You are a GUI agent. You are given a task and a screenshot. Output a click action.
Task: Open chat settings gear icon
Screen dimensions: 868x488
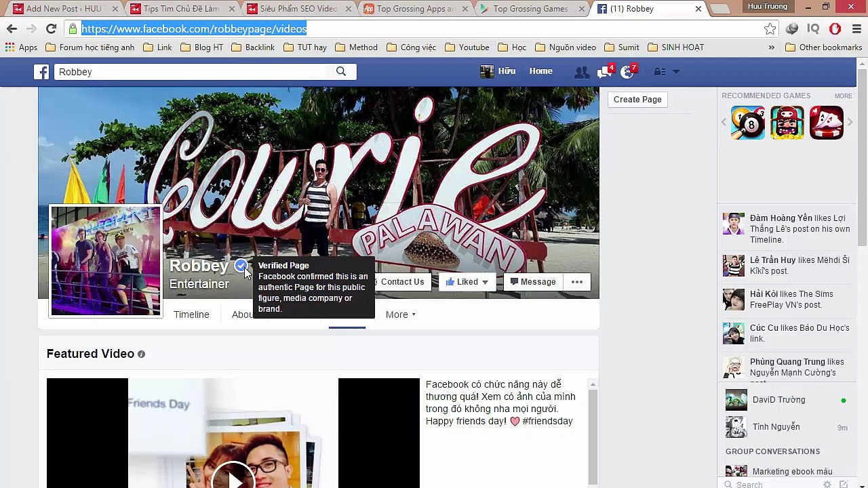827,484
